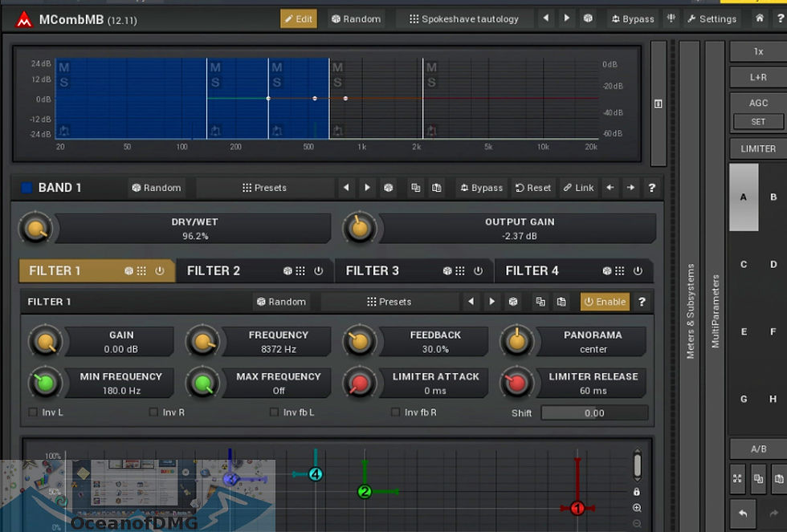This screenshot has height=532, width=787.
Task: Click the MeldaProduction logo icon
Action: coord(23,19)
